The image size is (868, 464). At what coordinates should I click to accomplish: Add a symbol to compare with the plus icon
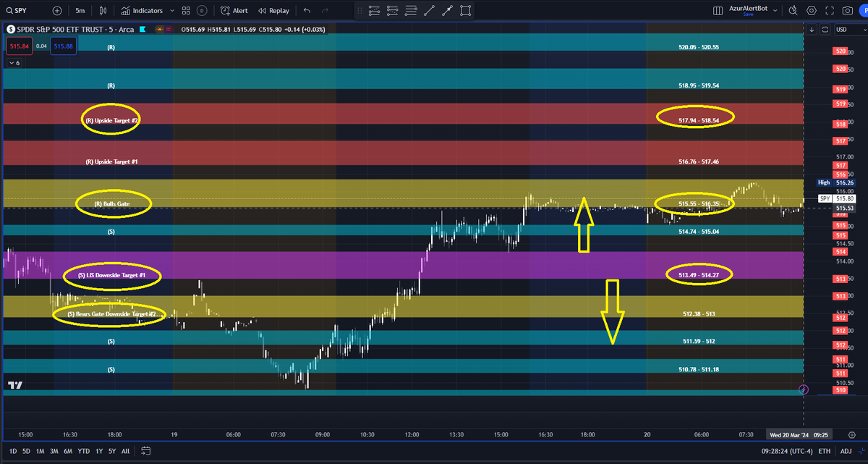[x=57, y=11]
